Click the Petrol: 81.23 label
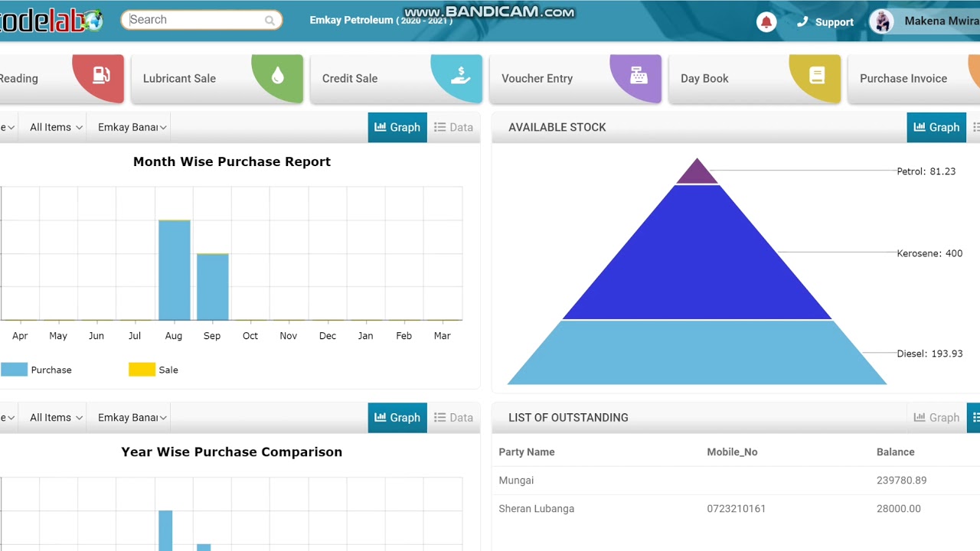 click(x=926, y=171)
